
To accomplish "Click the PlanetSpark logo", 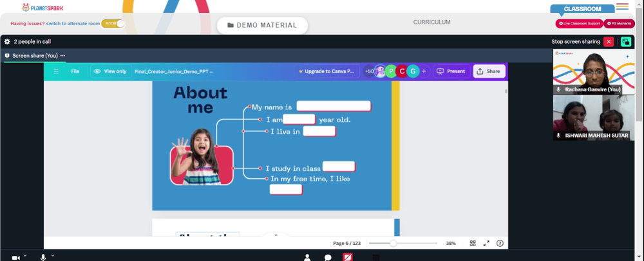I will (x=43, y=7).
